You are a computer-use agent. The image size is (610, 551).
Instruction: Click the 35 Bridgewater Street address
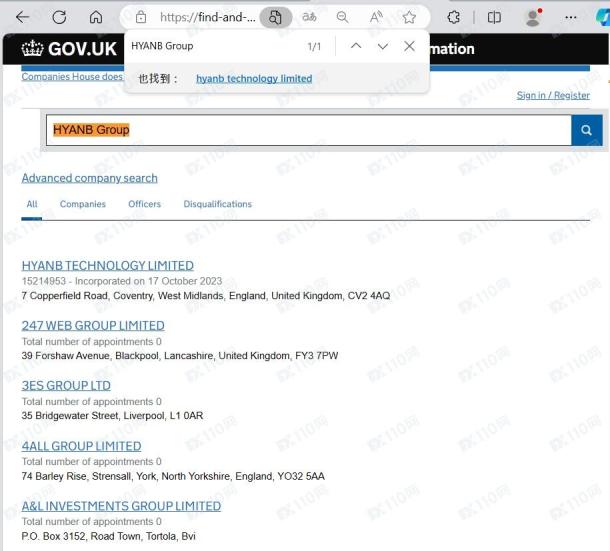[112, 416]
